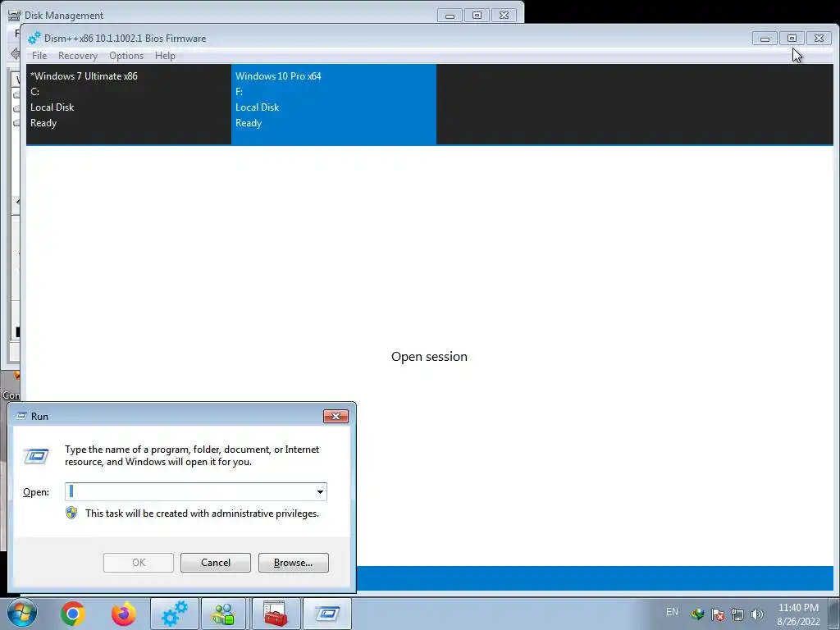
Task: Open the network tray icon
Action: pyautogui.click(x=737, y=614)
